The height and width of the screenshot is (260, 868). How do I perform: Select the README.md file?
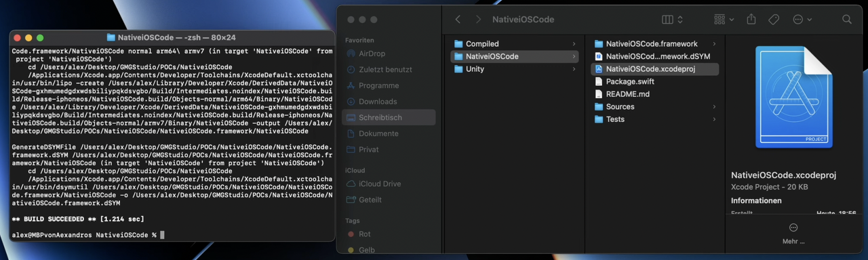click(x=654, y=94)
